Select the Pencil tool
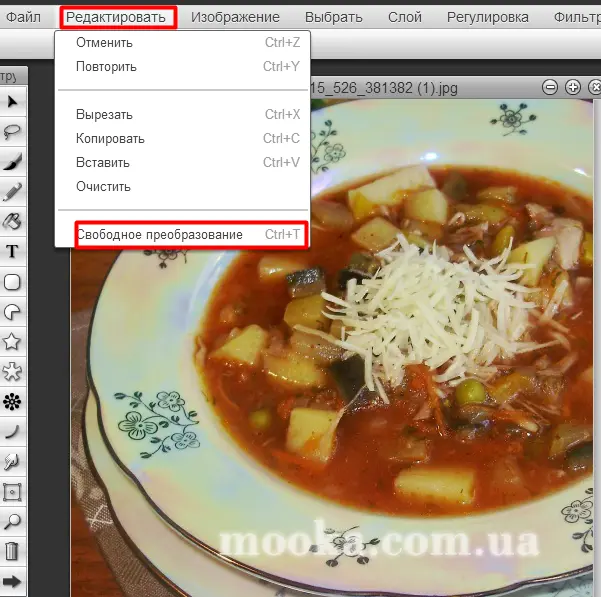The image size is (601, 597). click(x=12, y=192)
